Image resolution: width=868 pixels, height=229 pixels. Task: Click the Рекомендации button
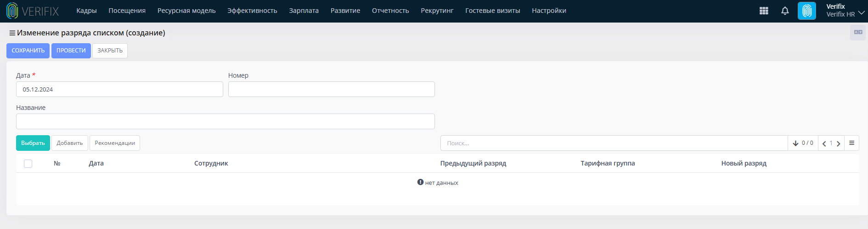click(115, 143)
